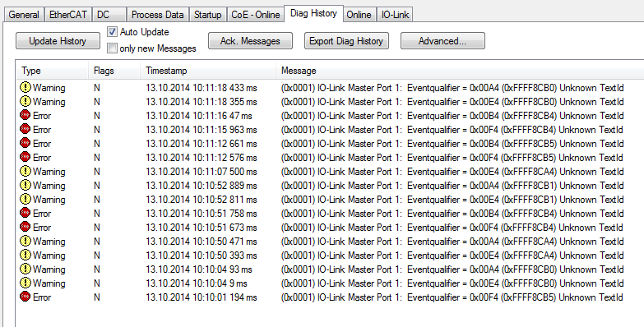Sort by Message column header
Image resolution: width=644 pixels, height=327 pixels.
tap(460, 71)
